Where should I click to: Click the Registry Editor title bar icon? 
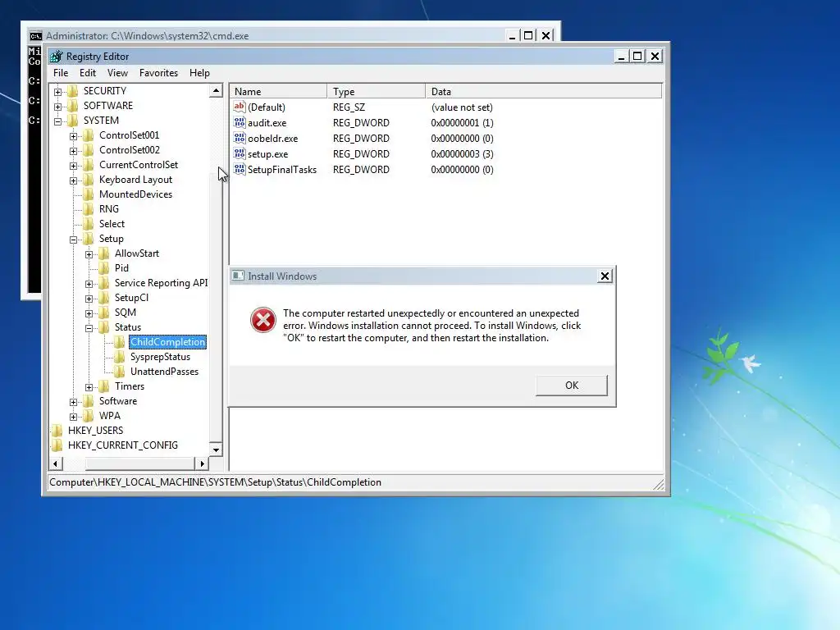pyautogui.click(x=57, y=57)
